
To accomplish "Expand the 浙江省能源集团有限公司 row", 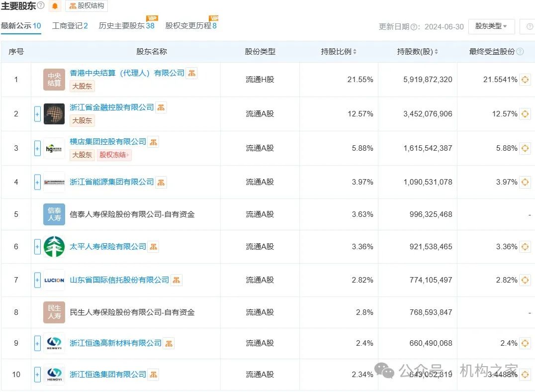I will (37, 182).
